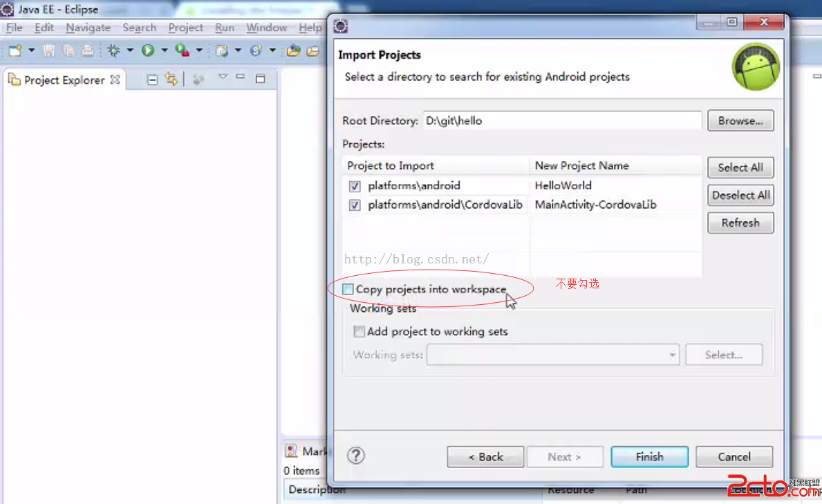Click the greyed Select Working Set icon in Project Explorer
Viewport: 822px width, 504px height.
pyautogui.click(x=198, y=80)
